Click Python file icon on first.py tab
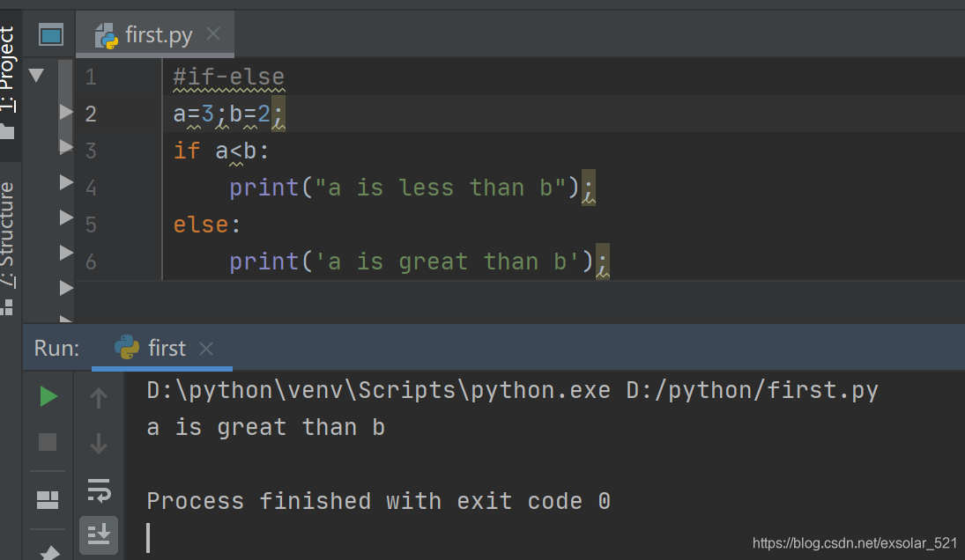The width and height of the screenshot is (965, 560). pyautogui.click(x=107, y=35)
